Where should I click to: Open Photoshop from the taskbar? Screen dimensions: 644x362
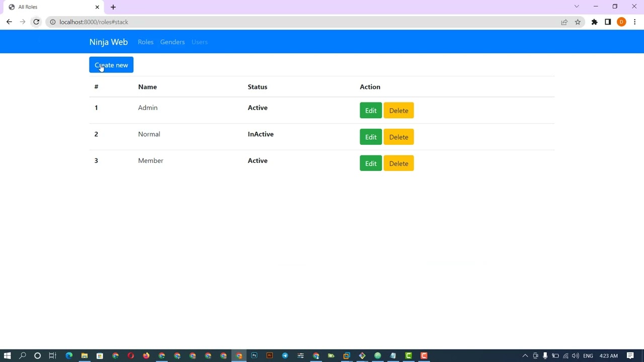coord(254,356)
